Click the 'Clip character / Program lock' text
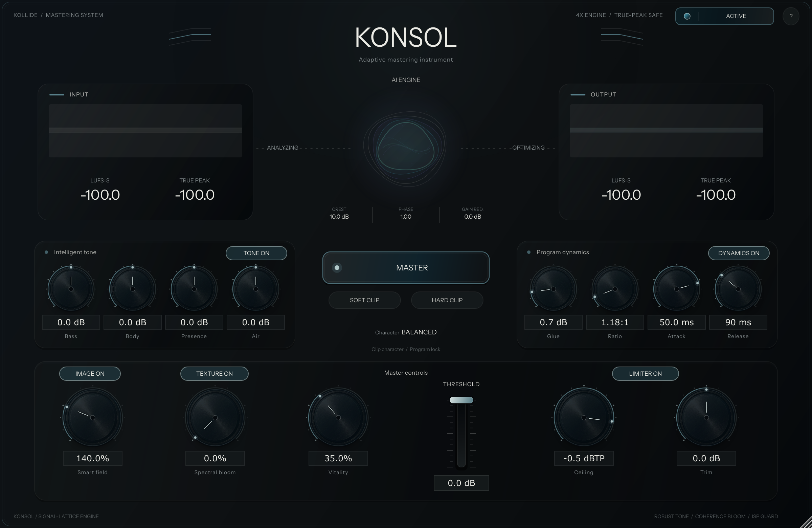This screenshot has width=812, height=528. [x=406, y=349]
